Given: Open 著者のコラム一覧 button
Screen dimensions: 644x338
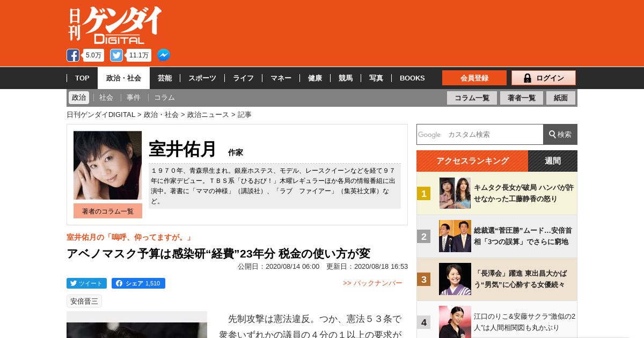Looking at the screenshot, I should coord(108,211).
